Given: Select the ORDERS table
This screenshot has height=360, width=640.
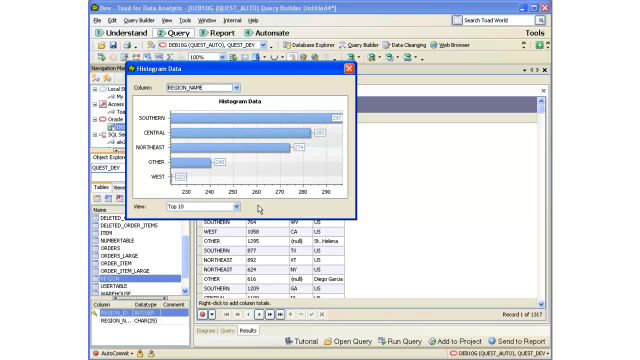Looking at the screenshot, I should (x=110, y=248).
